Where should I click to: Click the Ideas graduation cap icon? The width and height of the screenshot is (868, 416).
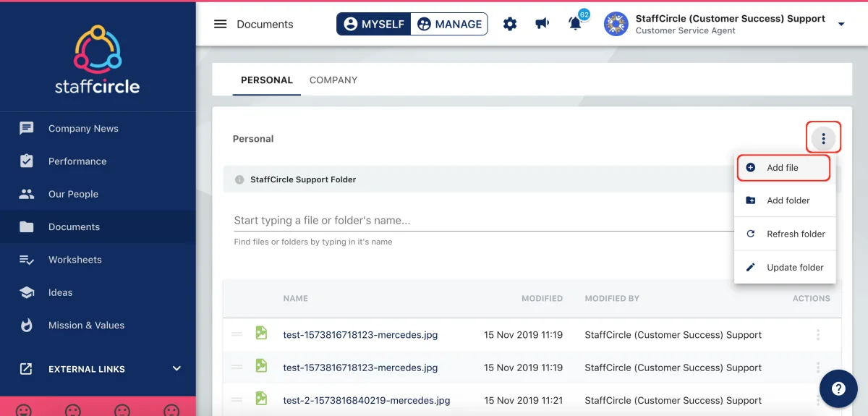(x=27, y=292)
